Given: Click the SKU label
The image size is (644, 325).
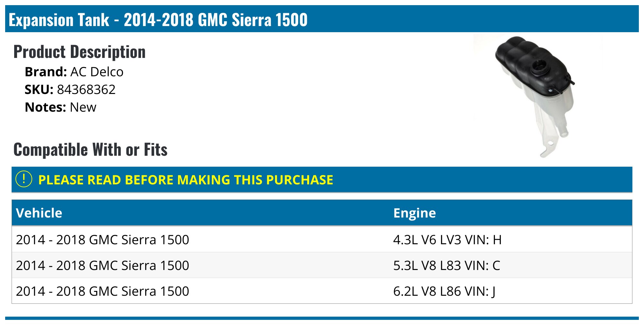Looking at the screenshot, I should (39, 89).
